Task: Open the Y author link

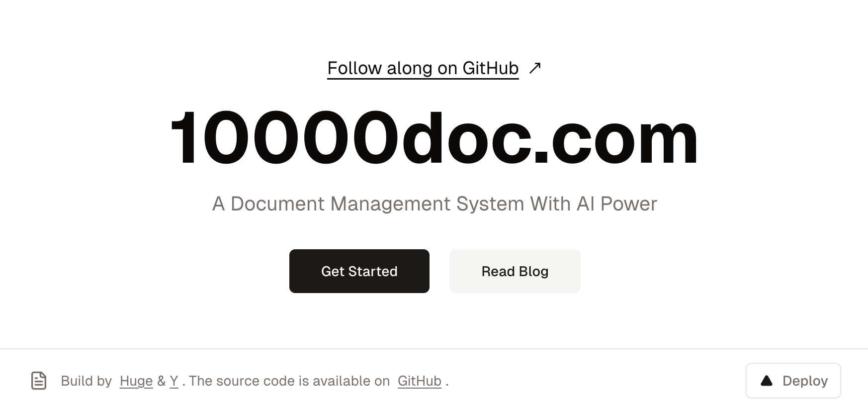Action: 174,381
